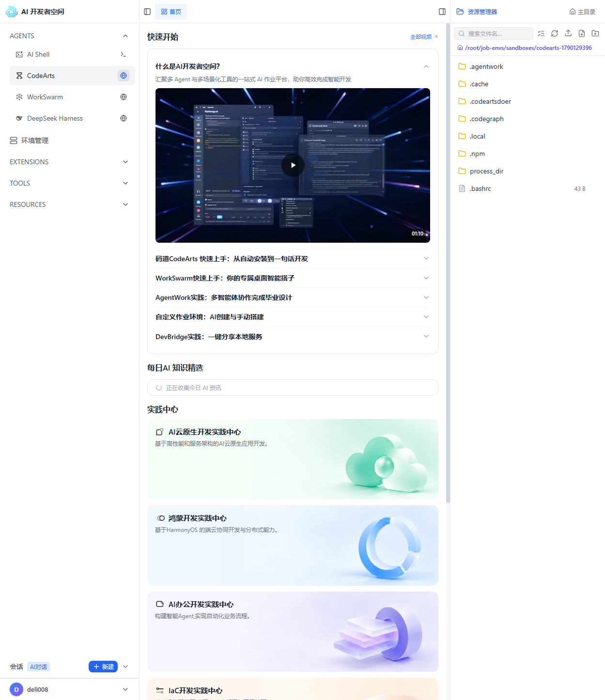This screenshot has width=605, height=700.
Task: Select CodeArts agent
Action: pyautogui.click(x=72, y=76)
